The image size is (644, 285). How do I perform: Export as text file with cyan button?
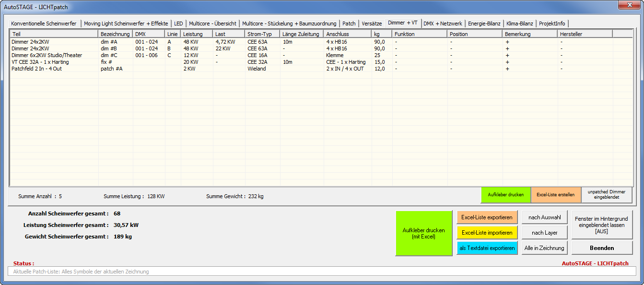click(x=487, y=248)
